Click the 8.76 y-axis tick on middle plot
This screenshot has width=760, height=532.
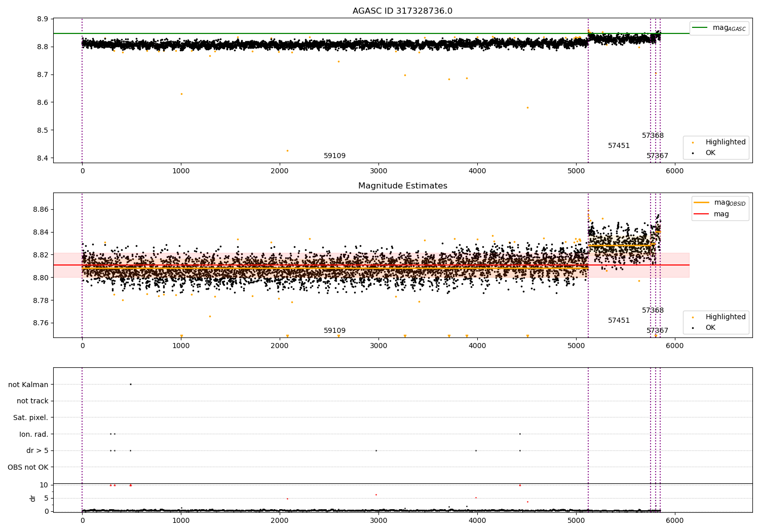tap(42, 323)
